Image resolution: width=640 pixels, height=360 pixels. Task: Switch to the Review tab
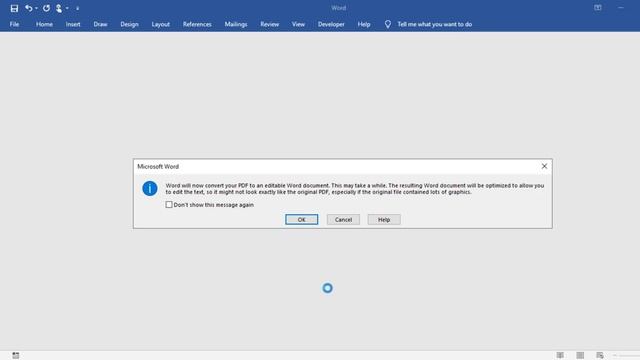click(270, 24)
